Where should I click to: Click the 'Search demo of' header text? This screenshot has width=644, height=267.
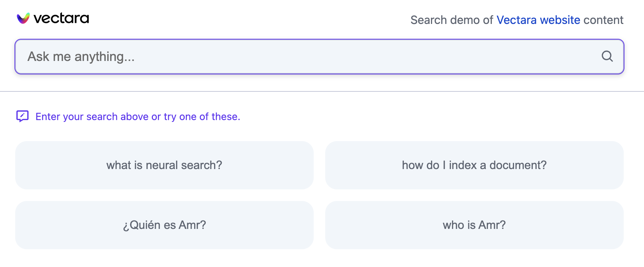(x=451, y=20)
